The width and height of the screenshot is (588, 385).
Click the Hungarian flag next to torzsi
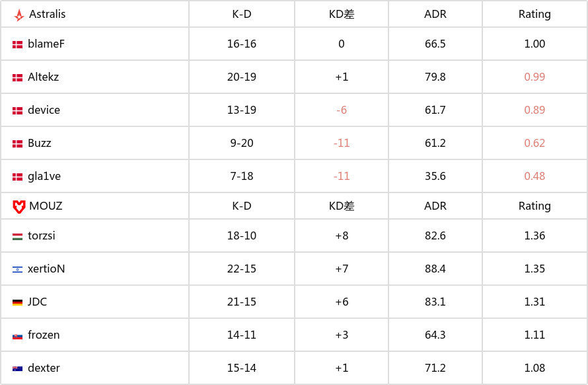[x=17, y=237]
